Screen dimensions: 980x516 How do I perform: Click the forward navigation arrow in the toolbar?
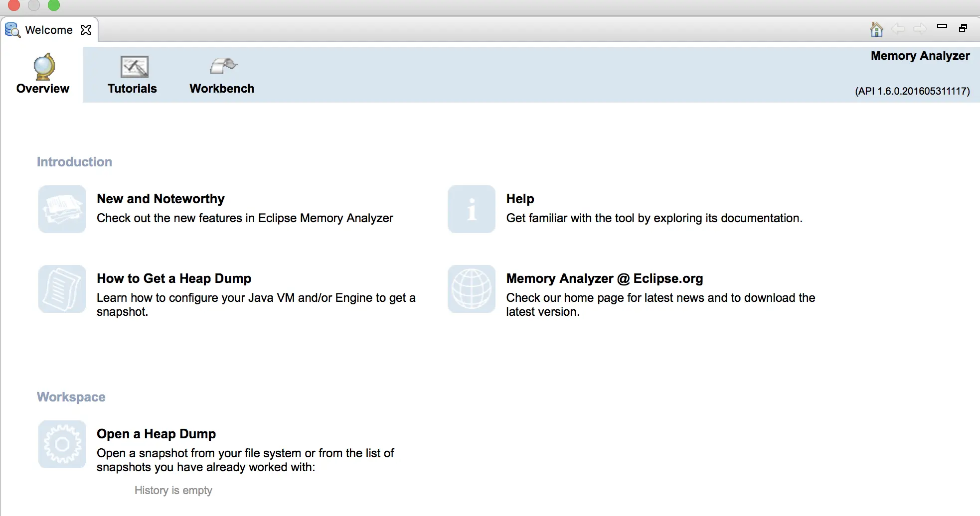(920, 29)
